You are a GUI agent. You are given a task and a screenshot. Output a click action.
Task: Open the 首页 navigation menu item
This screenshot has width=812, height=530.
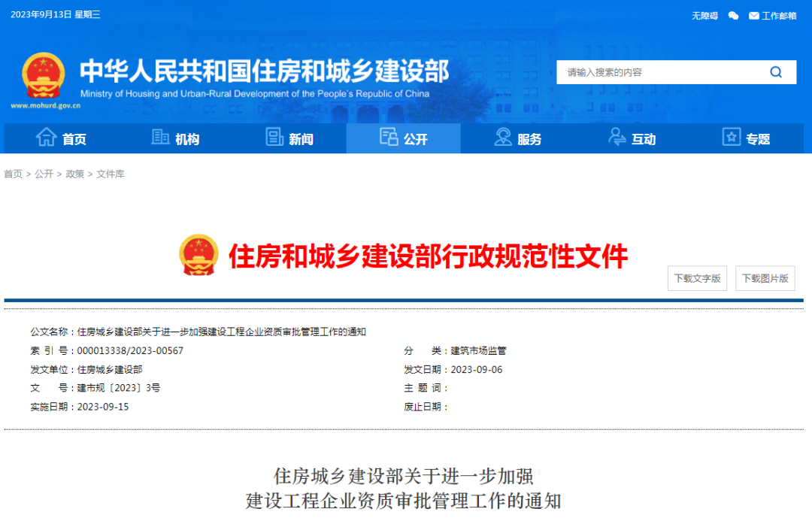(61, 138)
